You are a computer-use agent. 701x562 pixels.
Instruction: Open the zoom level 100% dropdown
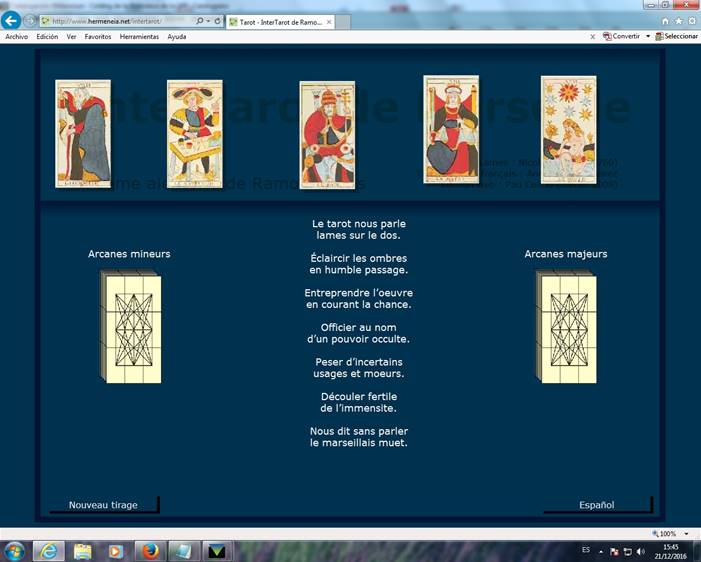(x=684, y=534)
